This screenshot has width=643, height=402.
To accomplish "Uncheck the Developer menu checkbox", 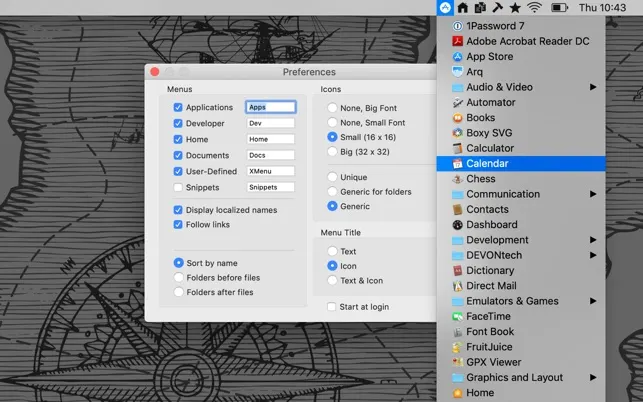I will [178, 123].
